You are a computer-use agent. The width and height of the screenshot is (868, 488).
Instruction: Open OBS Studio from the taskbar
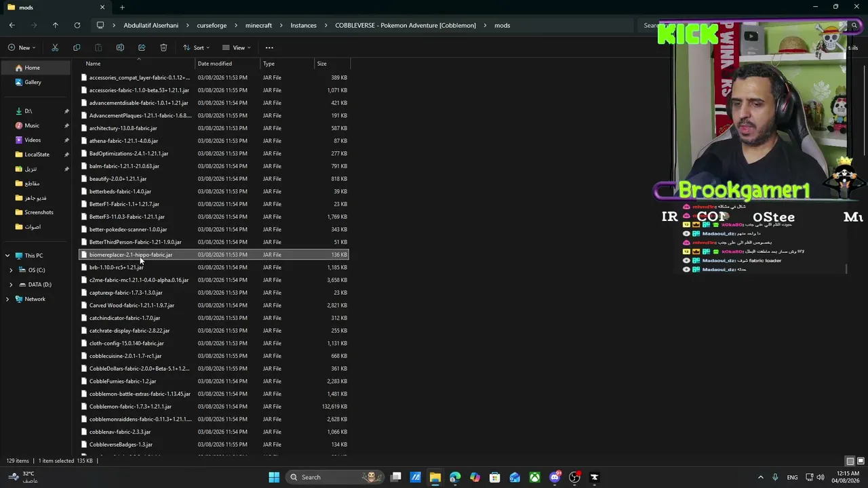tap(575, 477)
